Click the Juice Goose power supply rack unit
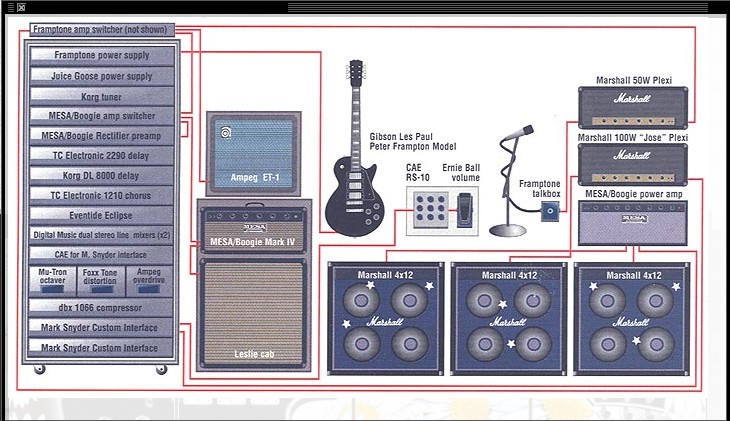 point(101,76)
